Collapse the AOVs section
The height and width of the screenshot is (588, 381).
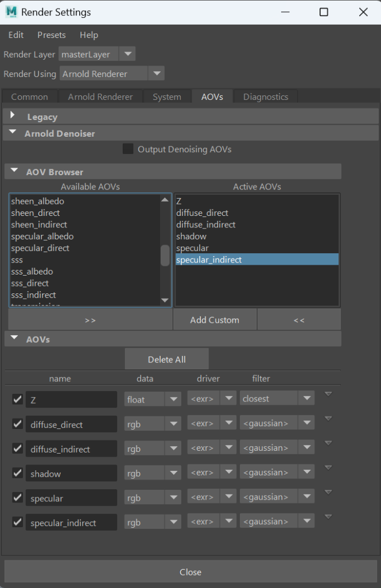14,338
